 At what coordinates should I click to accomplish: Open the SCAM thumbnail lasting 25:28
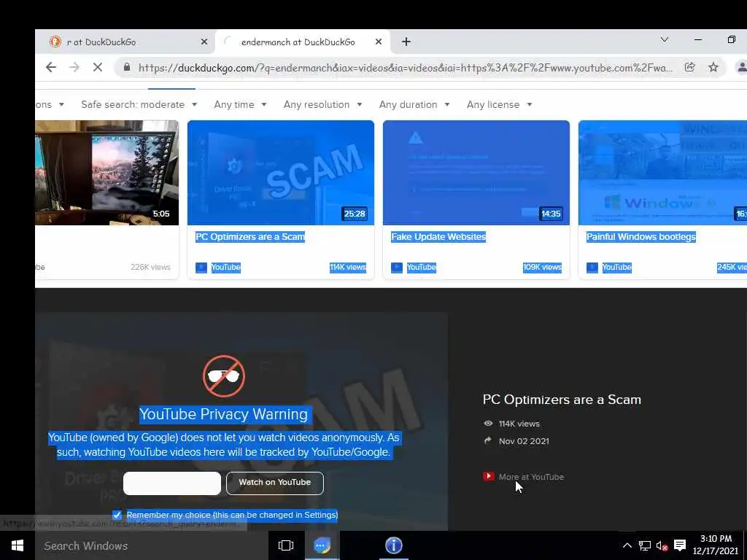[x=281, y=172]
